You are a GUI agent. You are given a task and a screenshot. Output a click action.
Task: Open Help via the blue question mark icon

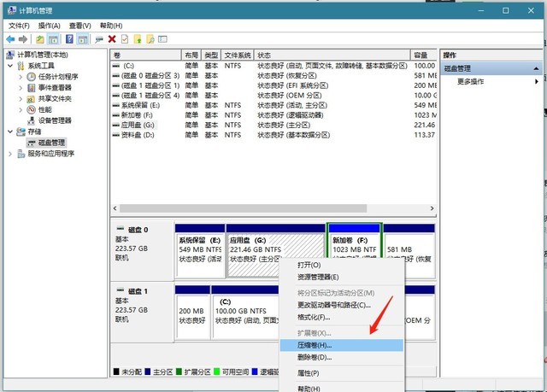tap(69, 39)
